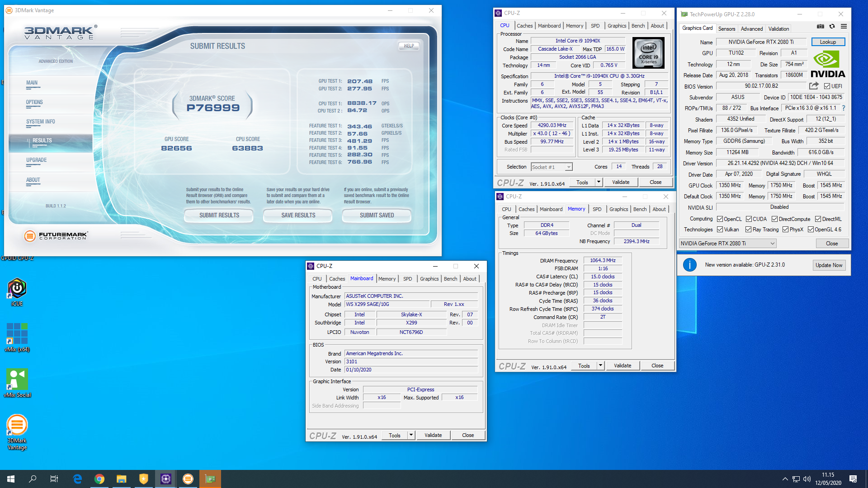Click the GPU-Z update info icon
This screenshot has height=488, width=868.
[x=689, y=265]
